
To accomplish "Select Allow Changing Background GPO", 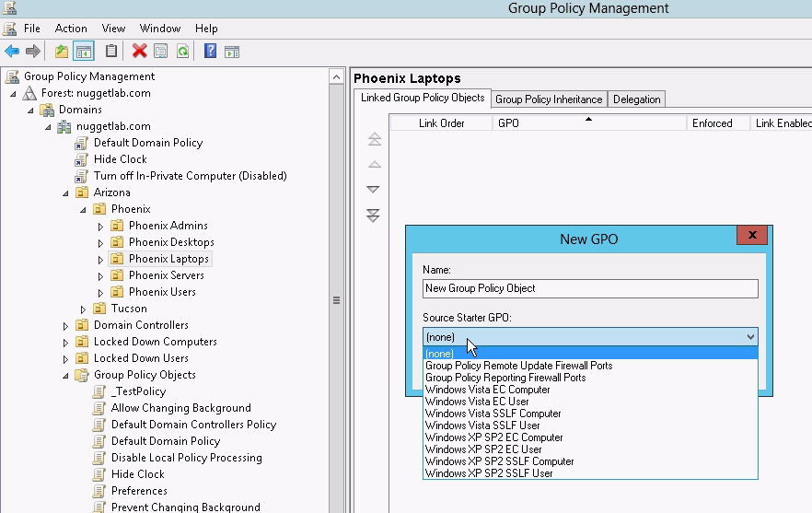I will (x=180, y=408).
